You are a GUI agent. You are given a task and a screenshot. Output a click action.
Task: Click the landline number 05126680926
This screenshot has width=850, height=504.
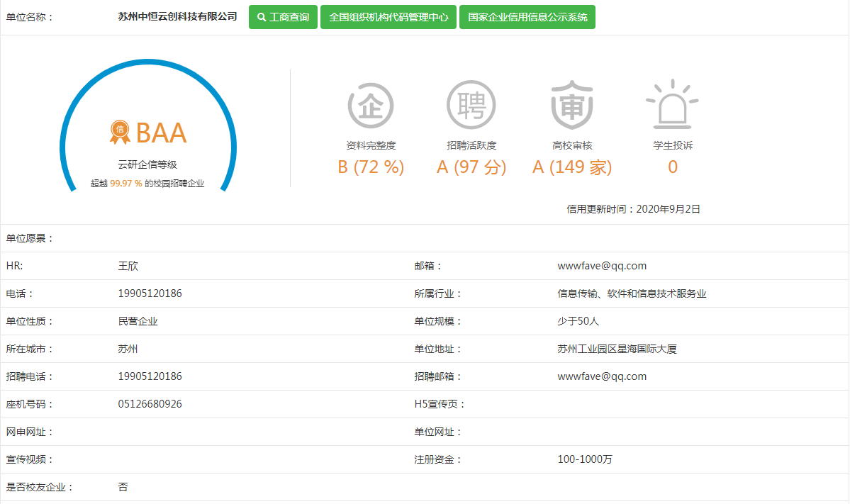tap(150, 404)
